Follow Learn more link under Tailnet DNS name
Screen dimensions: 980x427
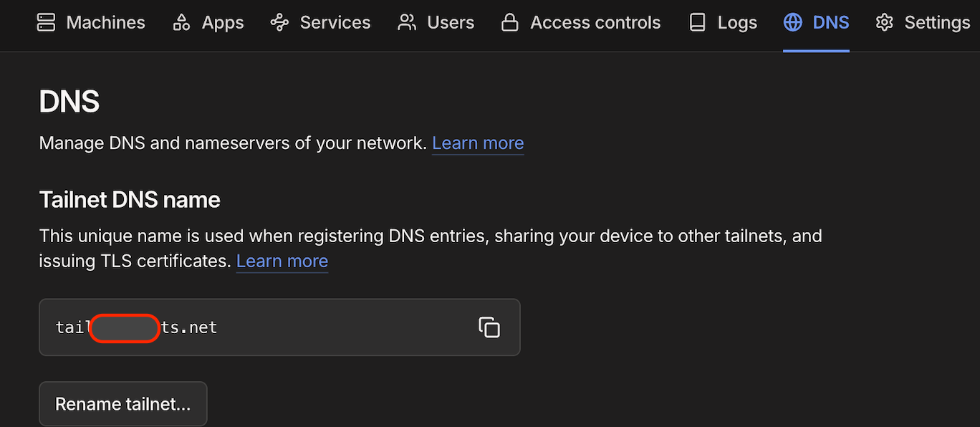point(282,262)
